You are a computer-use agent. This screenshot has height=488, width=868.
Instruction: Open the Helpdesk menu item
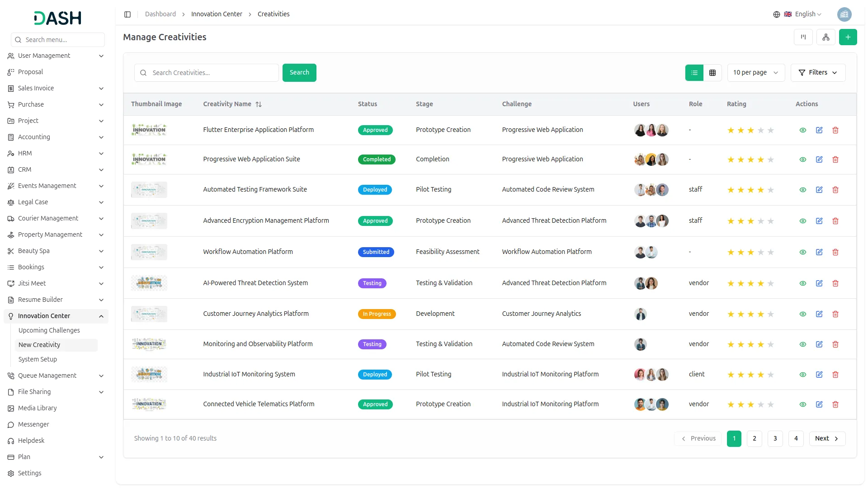[x=56, y=441]
